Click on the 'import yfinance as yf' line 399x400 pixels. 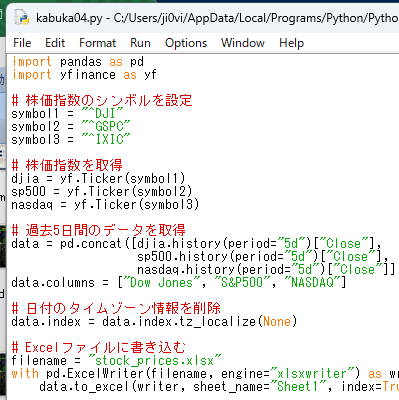pos(84,75)
